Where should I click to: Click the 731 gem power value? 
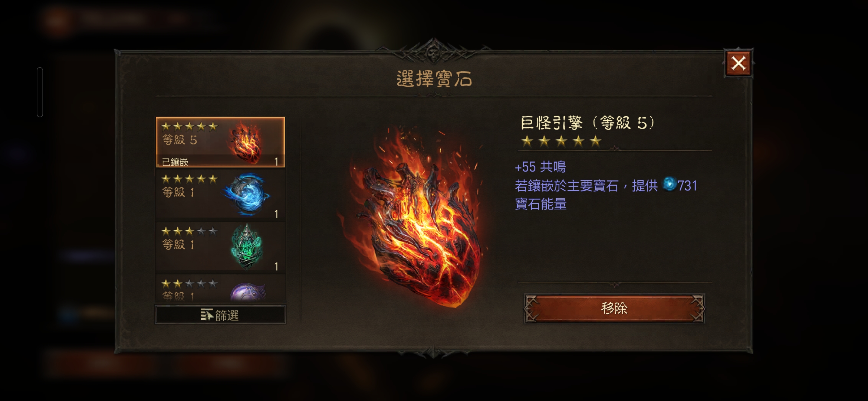tap(687, 185)
